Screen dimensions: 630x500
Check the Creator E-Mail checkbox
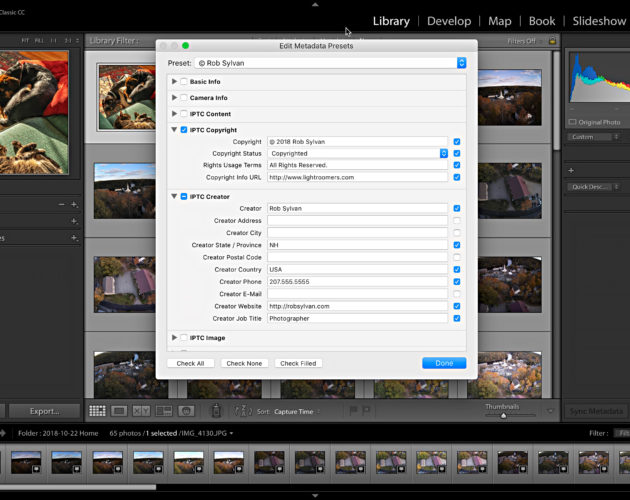coord(457,294)
